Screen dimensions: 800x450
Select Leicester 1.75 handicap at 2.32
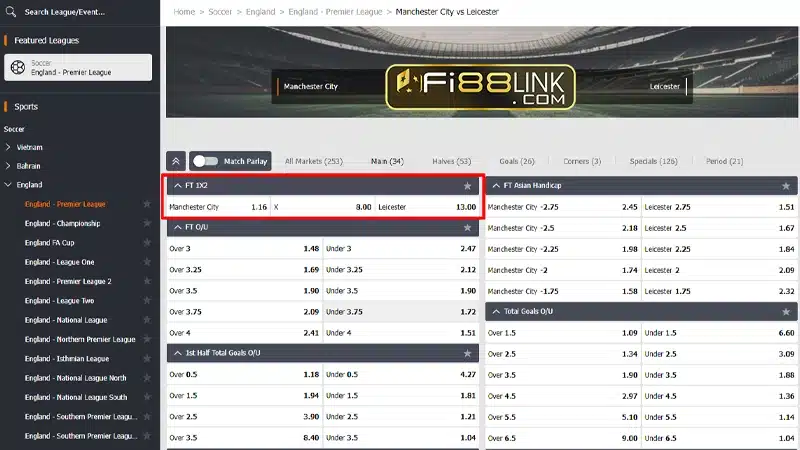pyautogui.click(x=719, y=291)
